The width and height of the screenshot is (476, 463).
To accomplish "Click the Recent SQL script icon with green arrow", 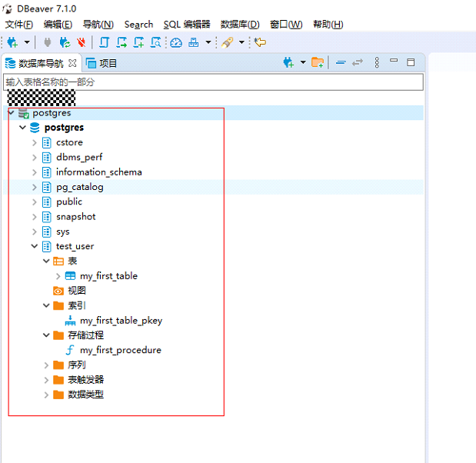I will [x=121, y=42].
